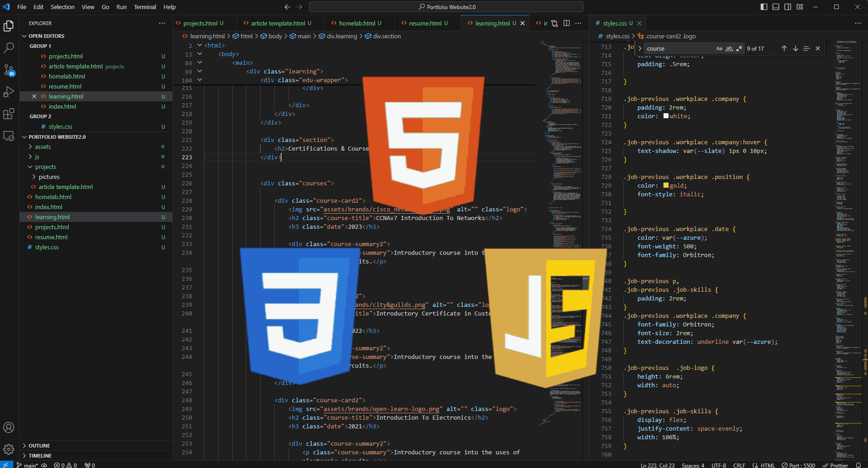The width and height of the screenshot is (868, 468).
Task: Toggle Secondary Side Bar visibility
Action: (x=788, y=7)
